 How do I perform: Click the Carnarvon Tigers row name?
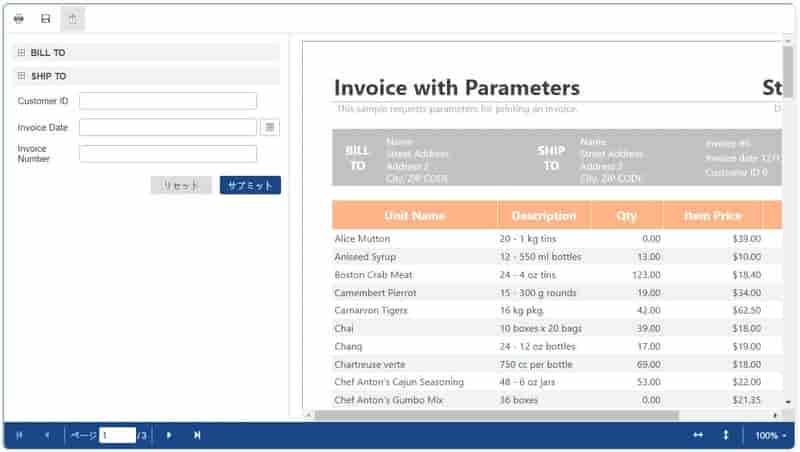(371, 310)
